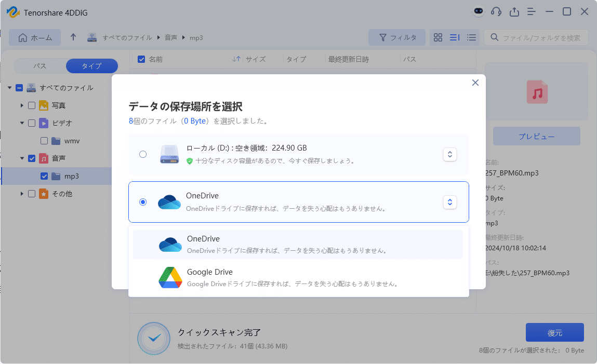The width and height of the screenshot is (597, 364).
Task: Click the search magnifier icon
Action: pyautogui.click(x=495, y=37)
